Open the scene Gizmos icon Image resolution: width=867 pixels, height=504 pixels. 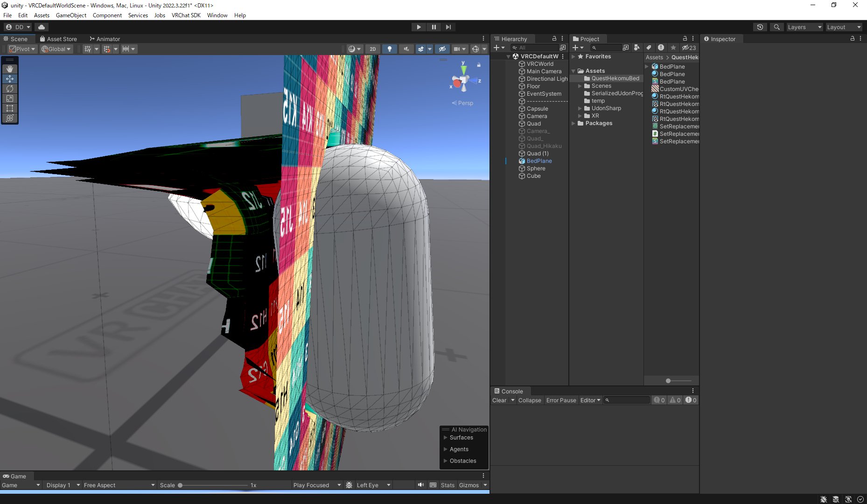click(x=475, y=49)
